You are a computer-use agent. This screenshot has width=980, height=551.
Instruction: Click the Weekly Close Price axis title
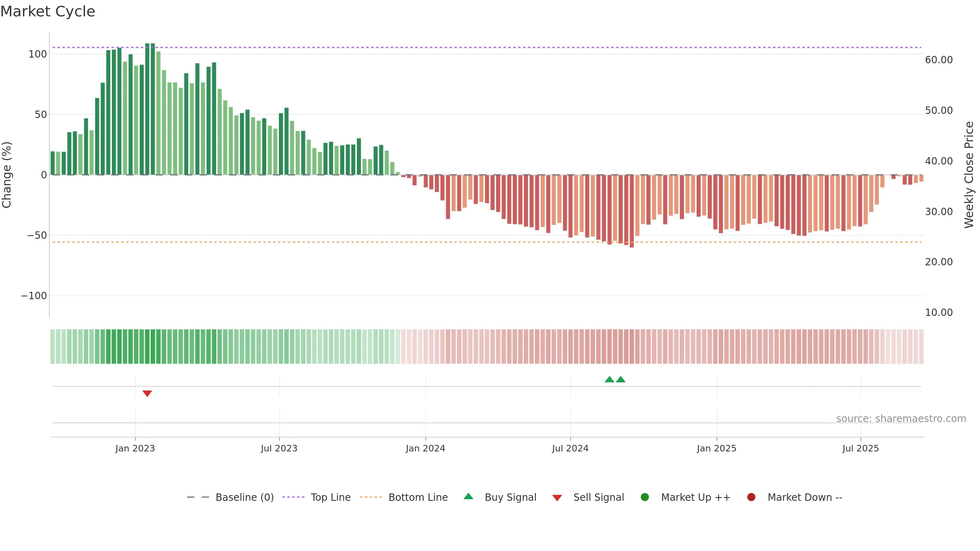(x=969, y=175)
